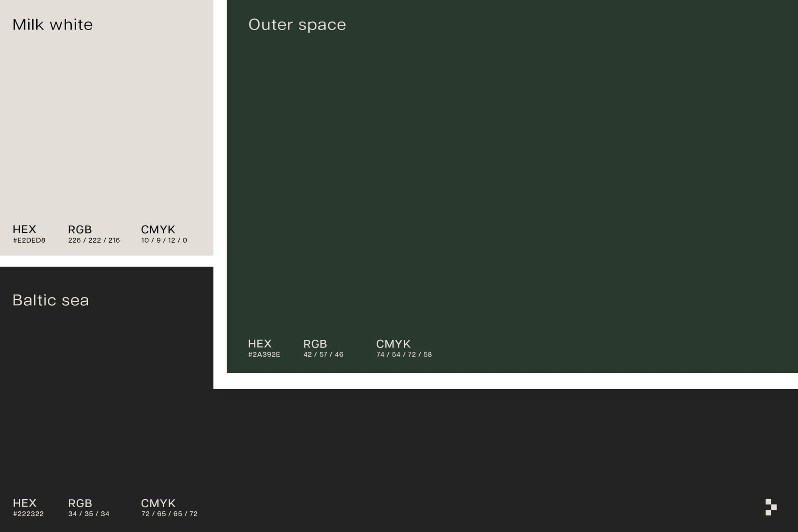Click the CMYK value 10 / 9 / 12 / 0
The image size is (798, 532).
click(164, 240)
